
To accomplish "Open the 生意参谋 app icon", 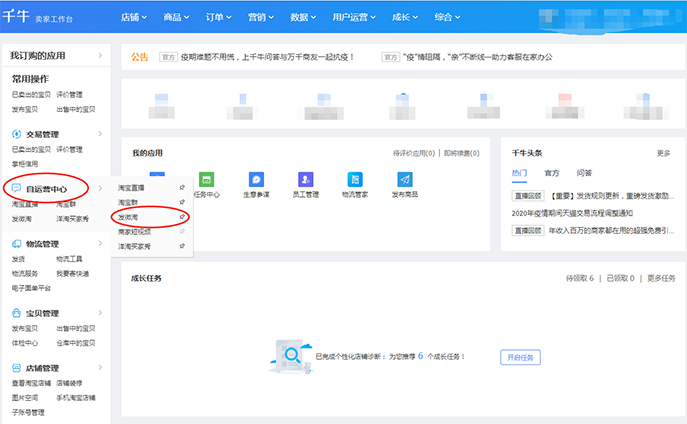I will [x=257, y=179].
